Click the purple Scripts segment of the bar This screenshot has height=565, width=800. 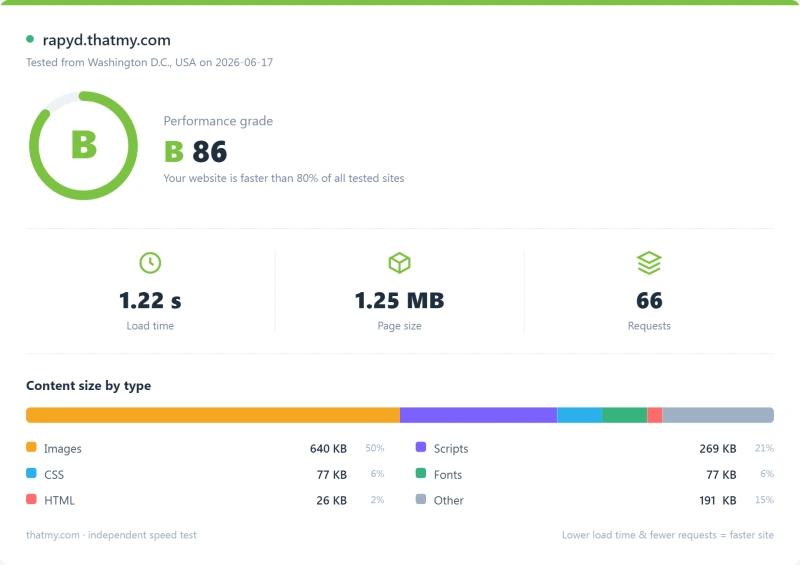point(479,415)
